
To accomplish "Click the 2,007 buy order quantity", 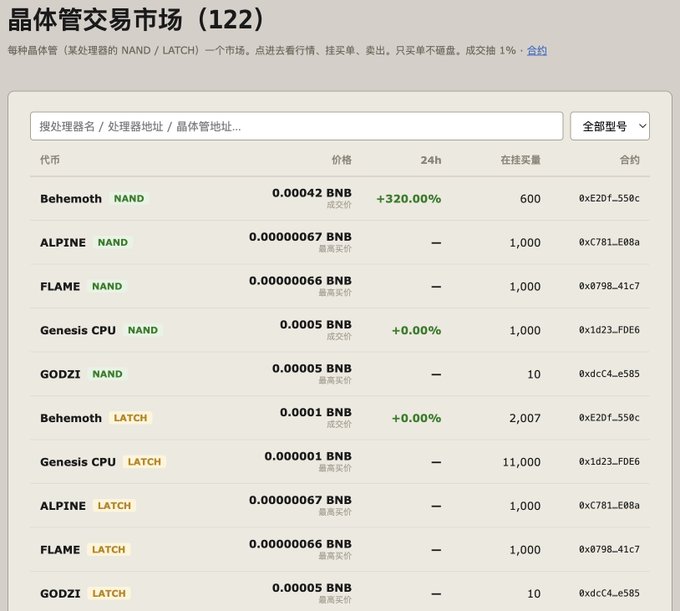I will (x=525, y=418).
